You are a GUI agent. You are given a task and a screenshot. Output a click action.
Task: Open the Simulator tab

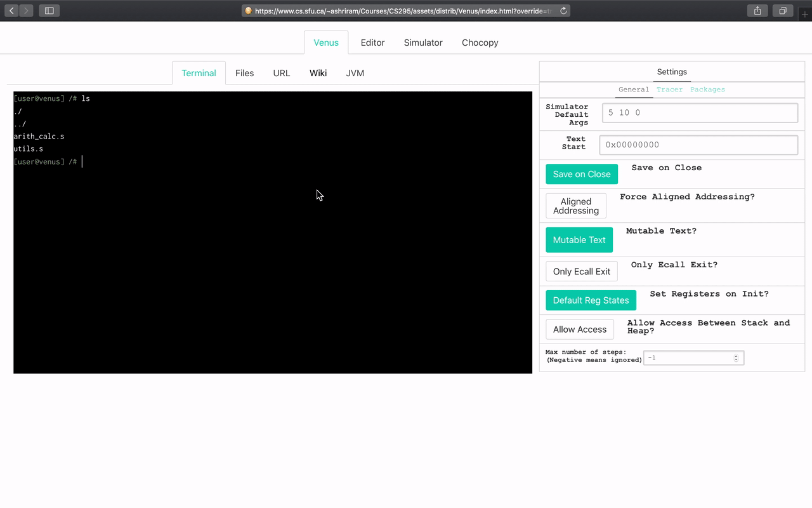click(x=422, y=43)
